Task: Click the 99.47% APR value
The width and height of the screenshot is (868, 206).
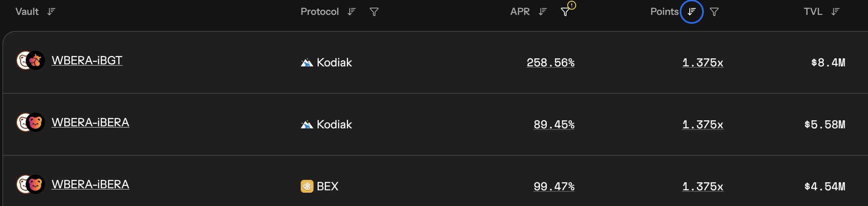Action: pos(554,186)
